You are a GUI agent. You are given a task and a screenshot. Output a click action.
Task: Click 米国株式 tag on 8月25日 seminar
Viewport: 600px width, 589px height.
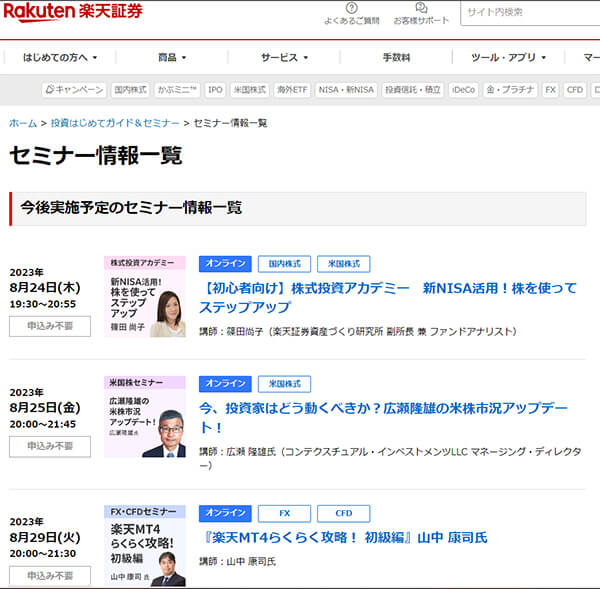[x=284, y=384]
